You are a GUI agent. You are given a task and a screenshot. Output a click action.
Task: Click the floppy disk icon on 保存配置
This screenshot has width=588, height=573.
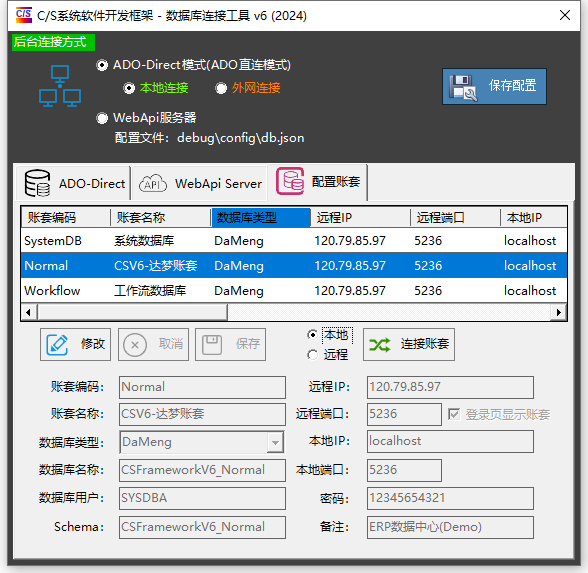click(463, 87)
